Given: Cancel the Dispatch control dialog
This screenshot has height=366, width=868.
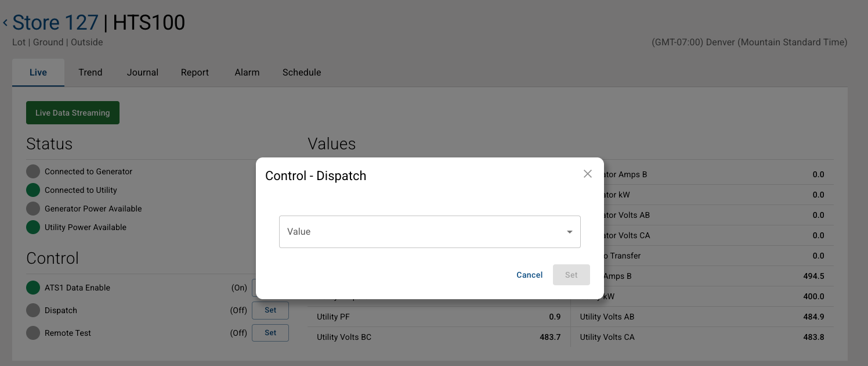Looking at the screenshot, I should (x=529, y=275).
